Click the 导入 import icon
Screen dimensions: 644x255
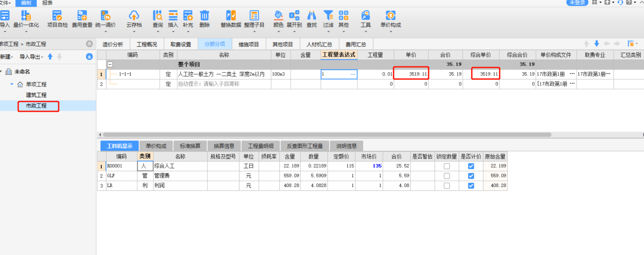pyautogui.click(x=5, y=16)
